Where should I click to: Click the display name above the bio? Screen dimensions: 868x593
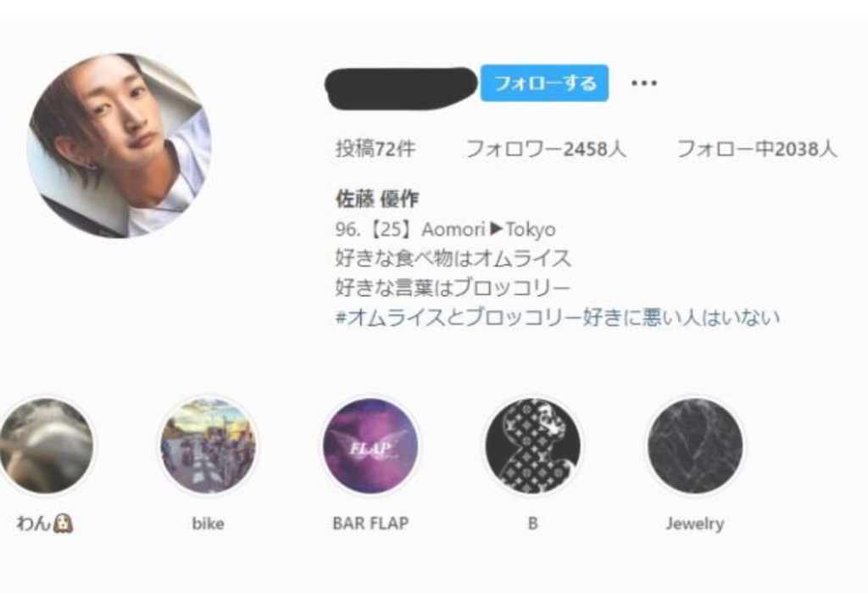pos(377,199)
